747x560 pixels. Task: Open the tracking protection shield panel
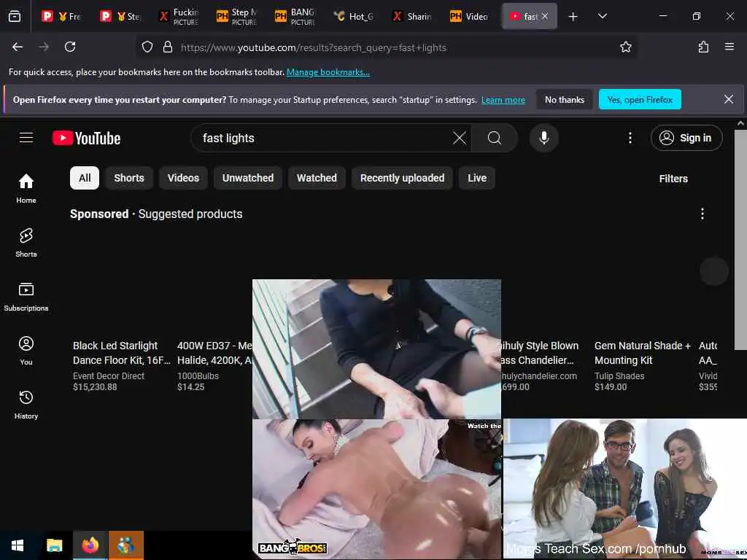pyautogui.click(x=147, y=47)
